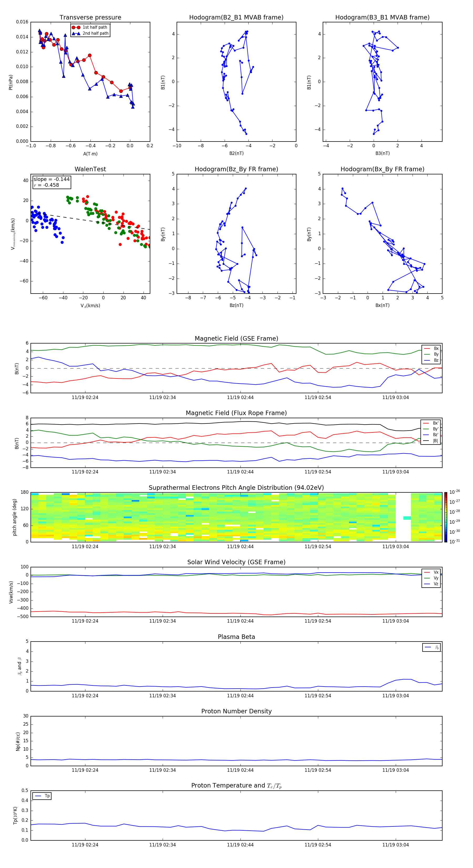Image resolution: width=473 pixels, height=868 pixels.
Task: Click the 'Bz(nT)' x-axis label
Action: 236,305
